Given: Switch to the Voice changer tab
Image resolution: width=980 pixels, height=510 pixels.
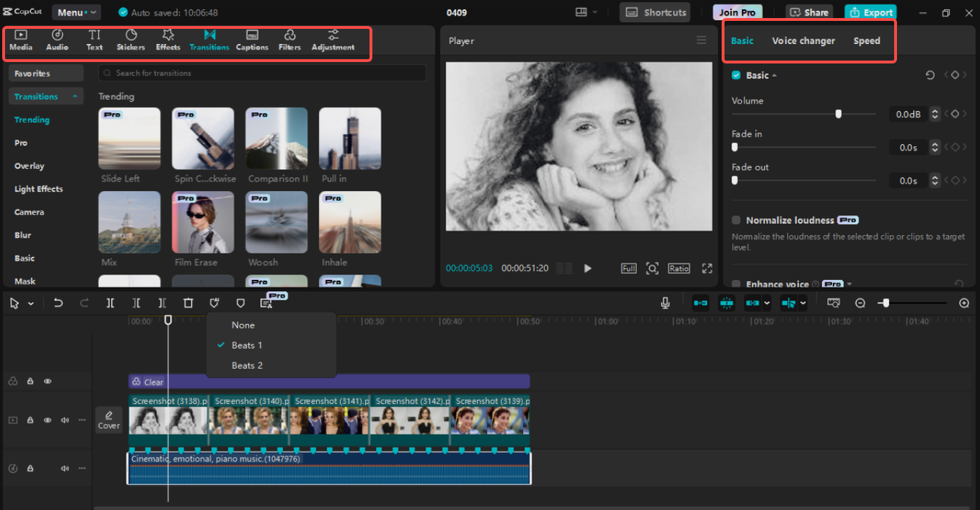Looking at the screenshot, I should 803,40.
